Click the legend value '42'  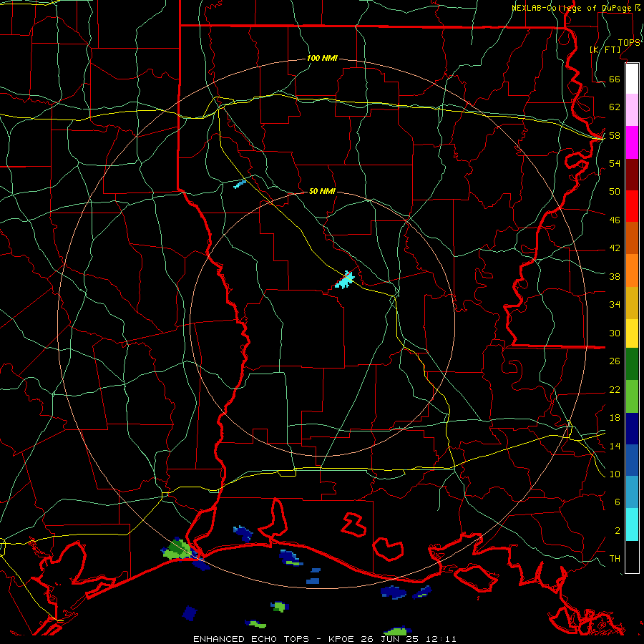coord(615,248)
